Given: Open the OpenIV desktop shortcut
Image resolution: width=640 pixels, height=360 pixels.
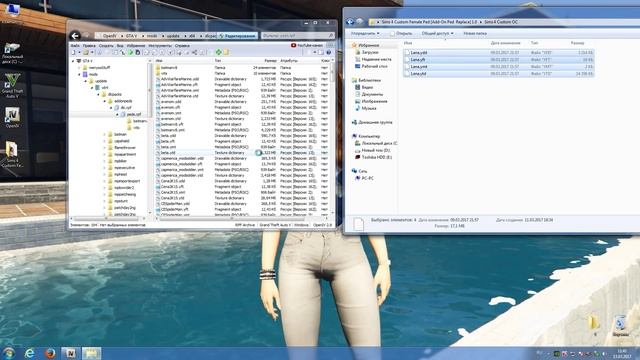Looking at the screenshot, I should [12, 118].
